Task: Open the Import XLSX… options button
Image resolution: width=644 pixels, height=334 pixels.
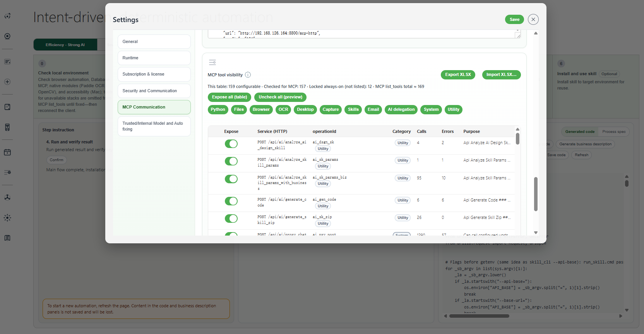Action: 501,75
